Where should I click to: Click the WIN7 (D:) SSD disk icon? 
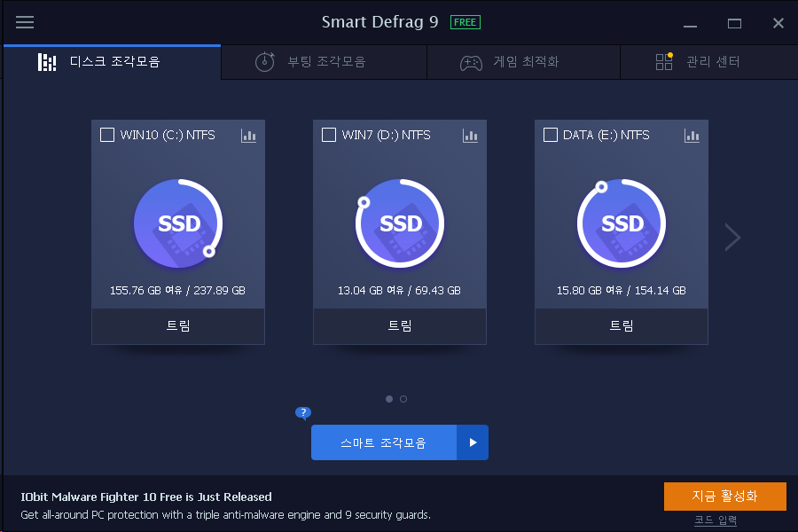click(400, 223)
